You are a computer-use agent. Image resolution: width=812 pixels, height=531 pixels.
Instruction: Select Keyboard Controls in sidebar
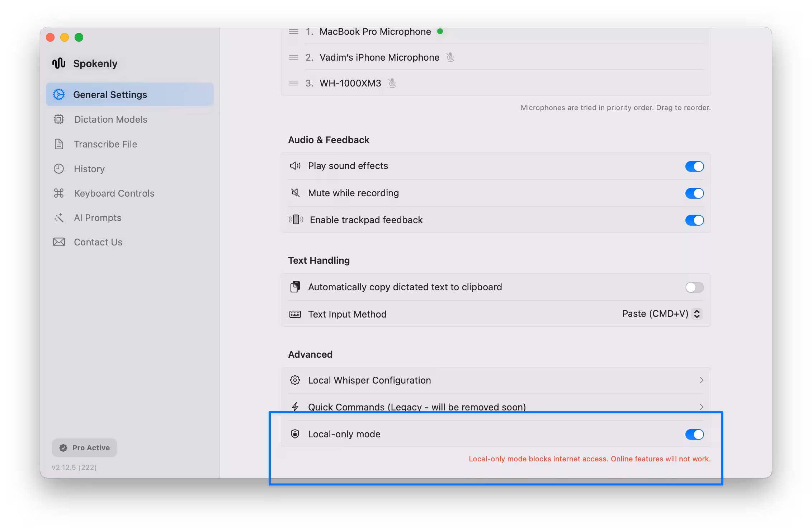[130, 193]
